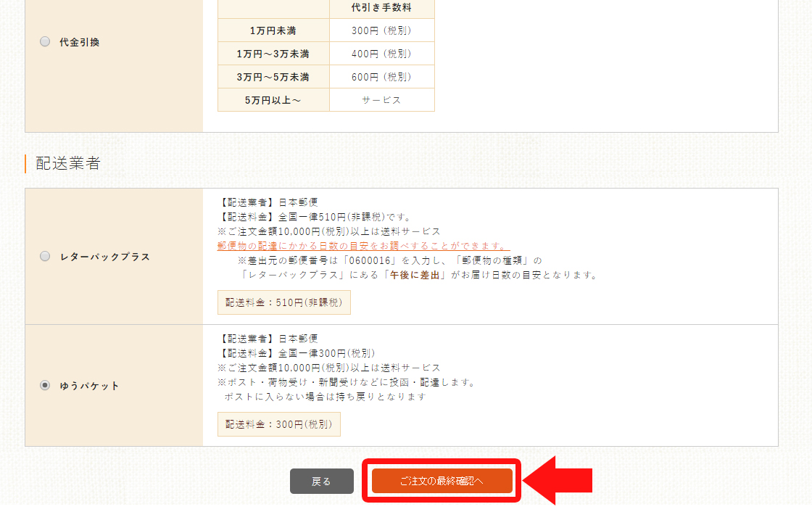Click the 1万円未満 table cell
Image resolution: width=812 pixels, height=512 pixels.
coord(273,30)
